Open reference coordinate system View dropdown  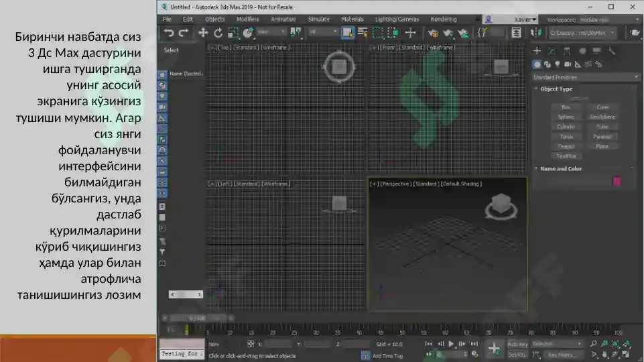[x=271, y=32]
